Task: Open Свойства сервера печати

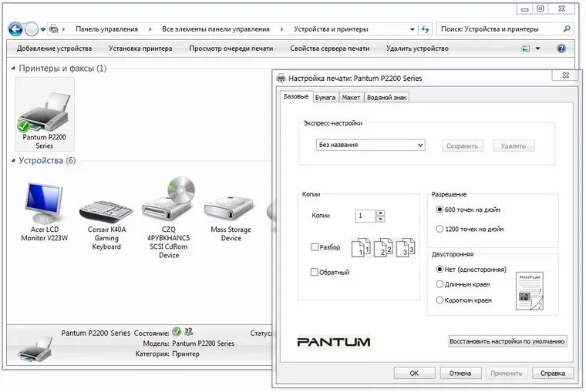Action: point(330,49)
